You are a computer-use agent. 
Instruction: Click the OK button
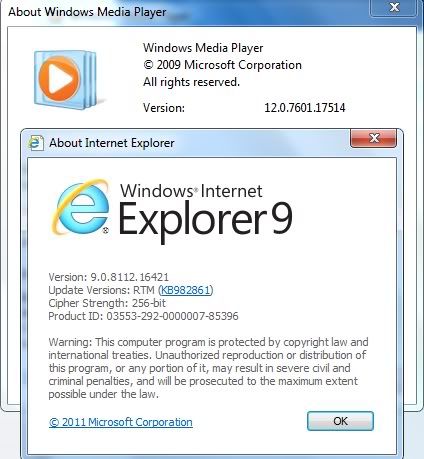(x=340, y=421)
